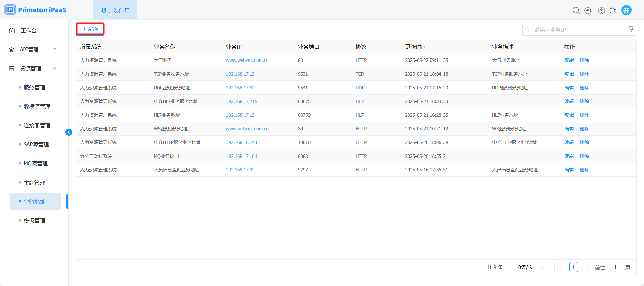The height and width of the screenshot is (286, 644).
Task: Edit the 天气业务 row
Action: (x=569, y=60)
